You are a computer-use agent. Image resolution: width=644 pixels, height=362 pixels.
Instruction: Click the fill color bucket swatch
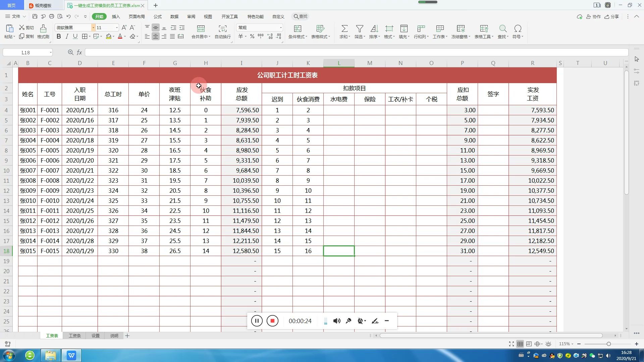[x=108, y=36]
